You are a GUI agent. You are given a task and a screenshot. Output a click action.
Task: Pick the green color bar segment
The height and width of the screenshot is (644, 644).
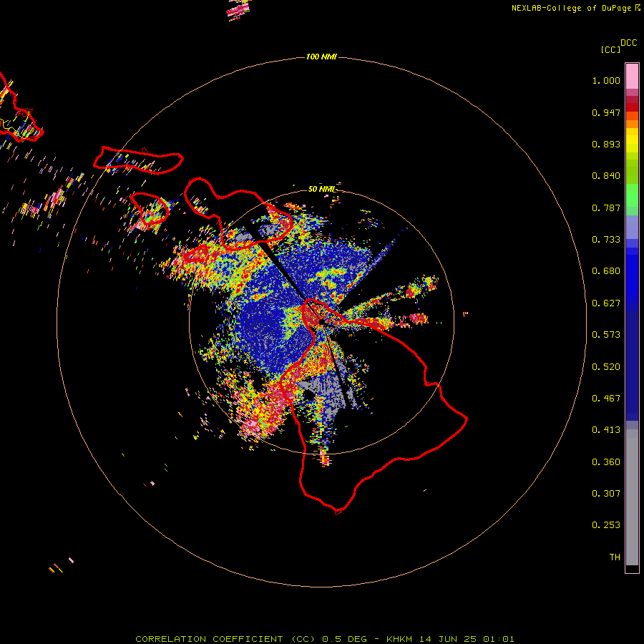[632, 195]
